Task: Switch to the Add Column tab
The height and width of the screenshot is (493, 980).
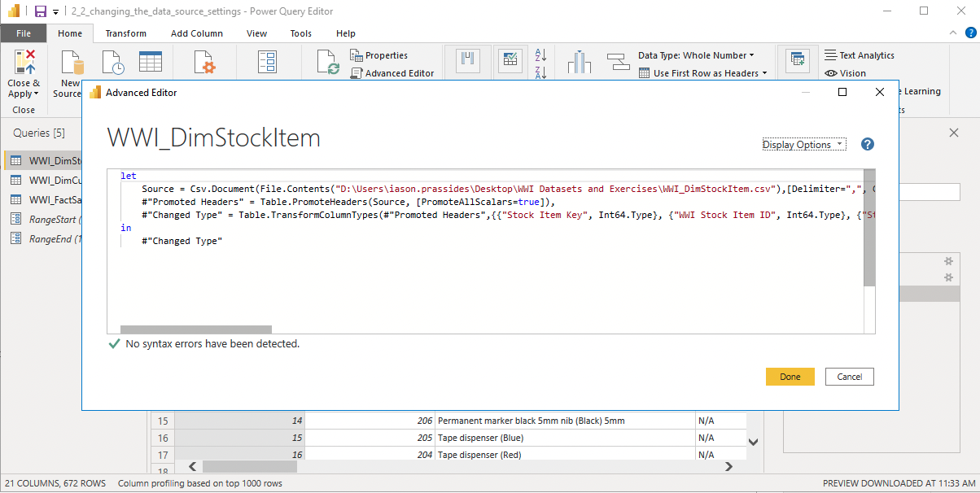Action: (x=197, y=33)
